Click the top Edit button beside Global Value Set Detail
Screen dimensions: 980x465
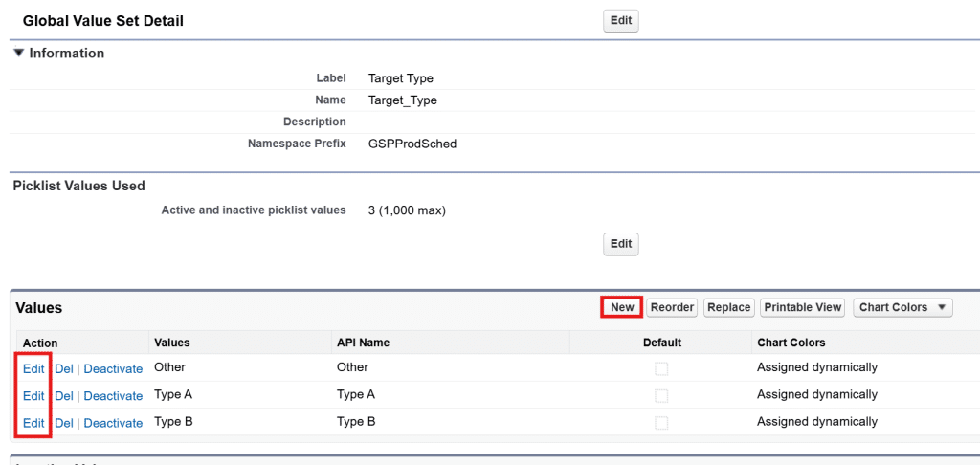(621, 21)
